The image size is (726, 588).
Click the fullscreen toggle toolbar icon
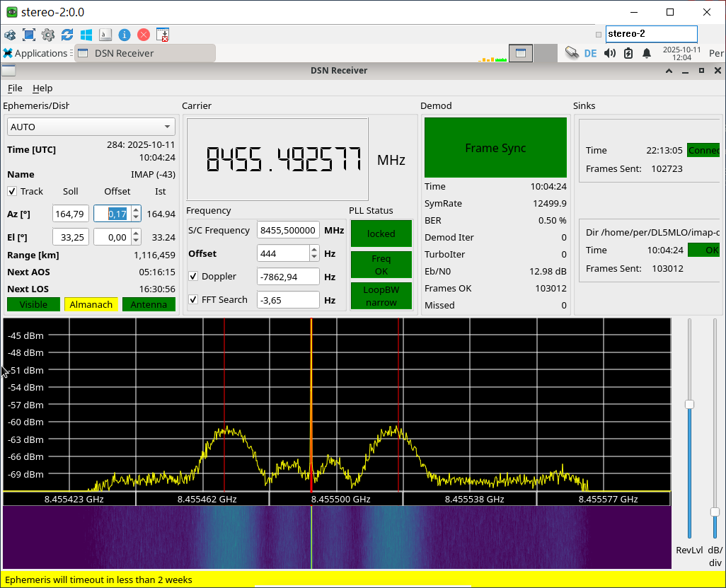coord(29,35)
